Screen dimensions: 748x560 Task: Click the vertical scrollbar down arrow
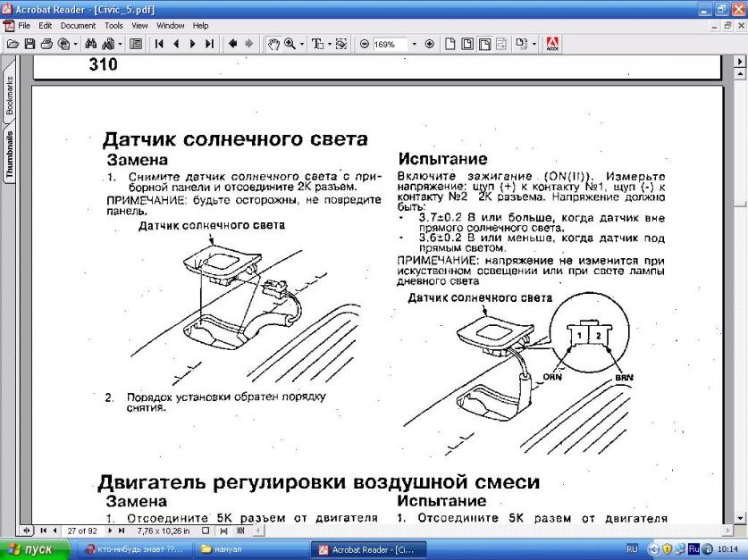pyautogui.click(x=740, y=518)
